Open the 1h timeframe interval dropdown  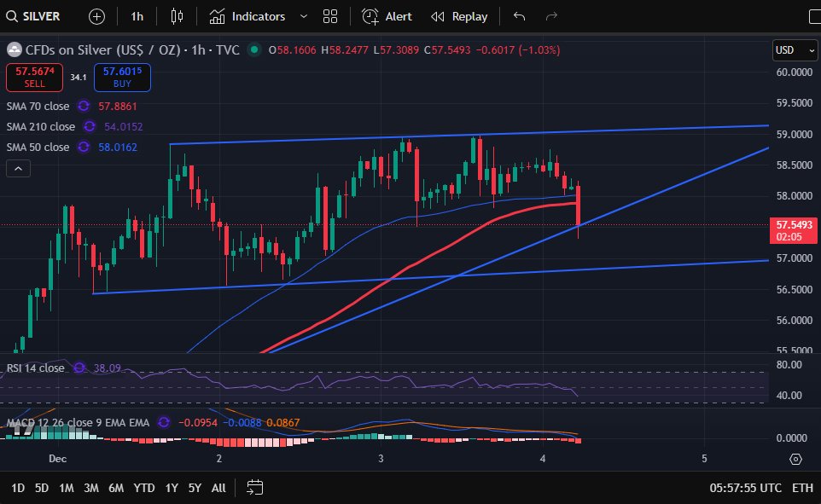coord(137,16)
